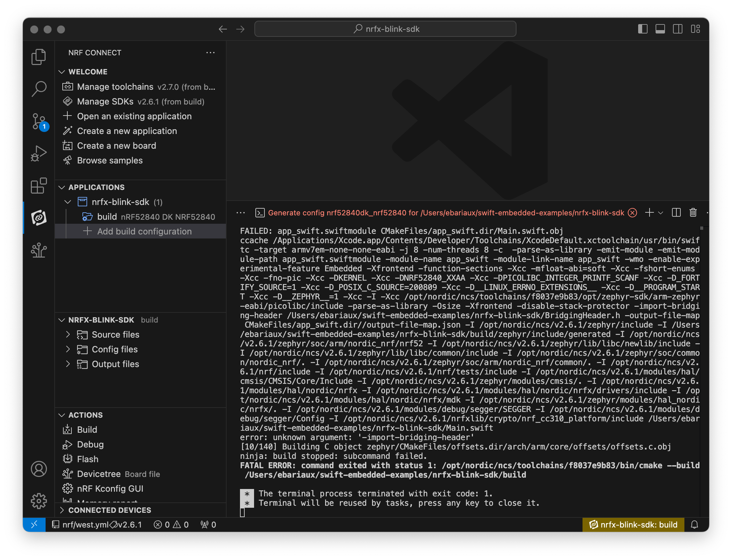Click Open an existing application
The width and height of the screenshot is (732, 560).
pyautogui.click(x=140, y=116)
